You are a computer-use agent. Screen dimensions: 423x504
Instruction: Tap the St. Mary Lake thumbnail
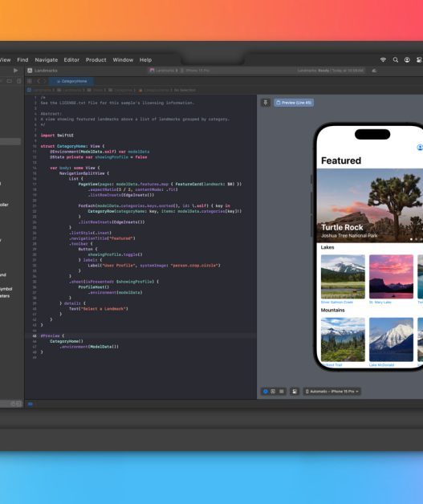click(391, 277)
